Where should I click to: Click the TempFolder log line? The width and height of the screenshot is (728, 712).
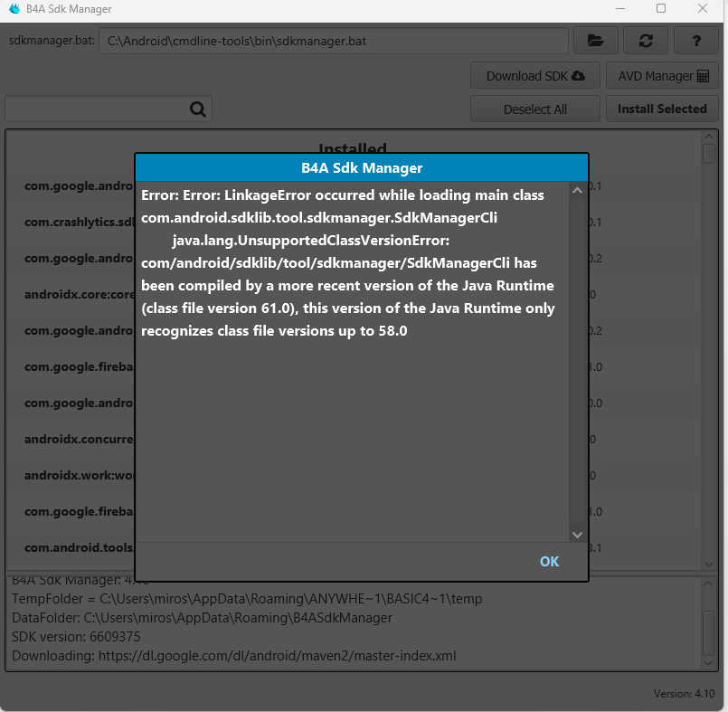coord(247,599)
